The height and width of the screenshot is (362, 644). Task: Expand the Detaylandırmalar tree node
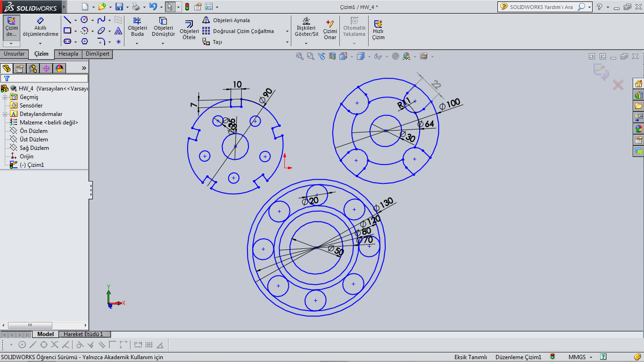click(5, 114)
